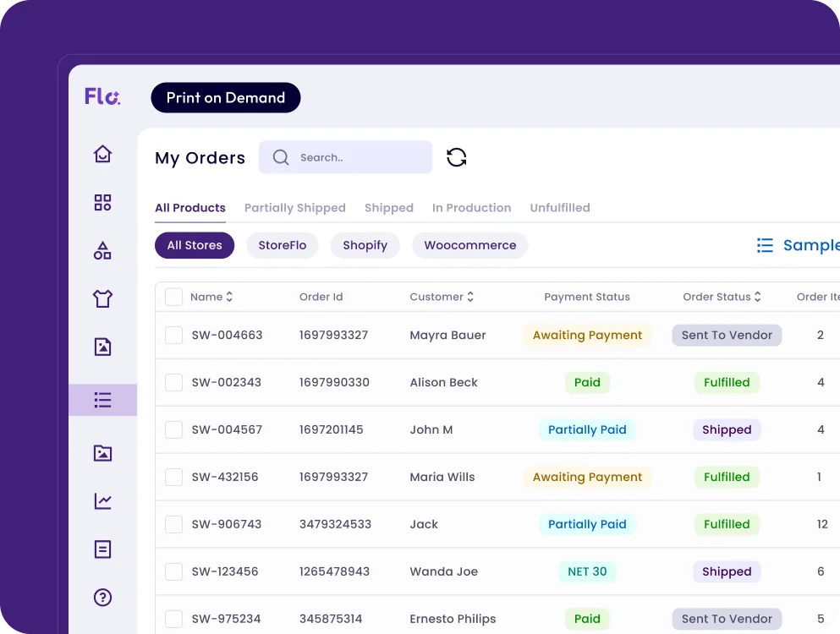Screen dimensions: 840x634
Task: Select the StoreFlo filter
Action: [283, 245]
